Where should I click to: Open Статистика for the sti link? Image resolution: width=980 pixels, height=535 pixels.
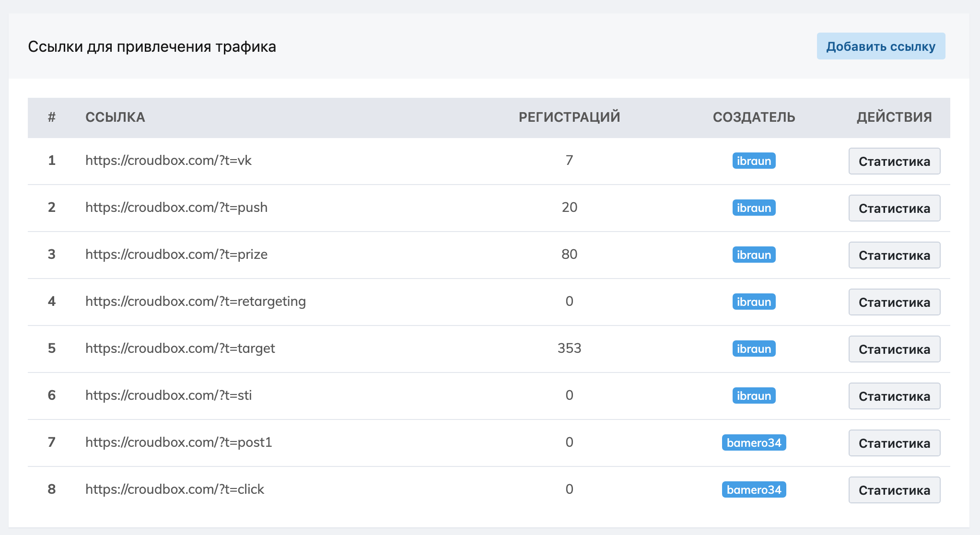(894, 396)
